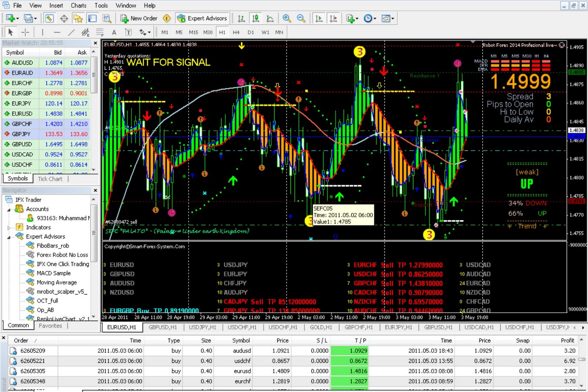Open the Periods clock icon
Viewport: 588px width, 392px height.
pyautogui.click(x=367, y=18)
